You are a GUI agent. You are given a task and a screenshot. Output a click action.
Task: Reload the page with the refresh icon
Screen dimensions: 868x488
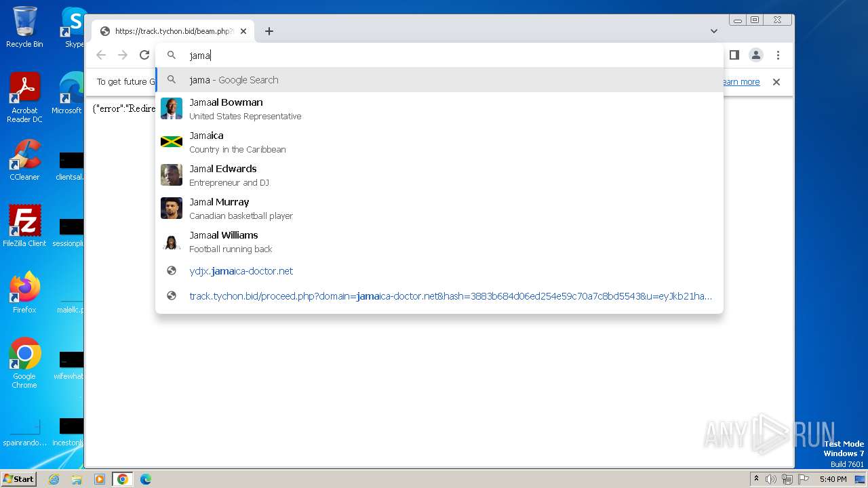(144, 55)
